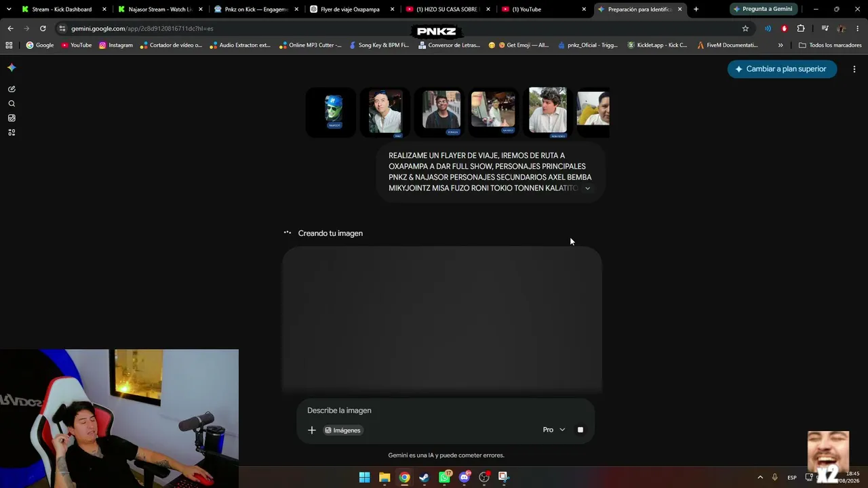Image resolution: width=868 pixels, height=488 pixels.
Task: Open the tab search dropdown arrow
Action: [8, 9]
